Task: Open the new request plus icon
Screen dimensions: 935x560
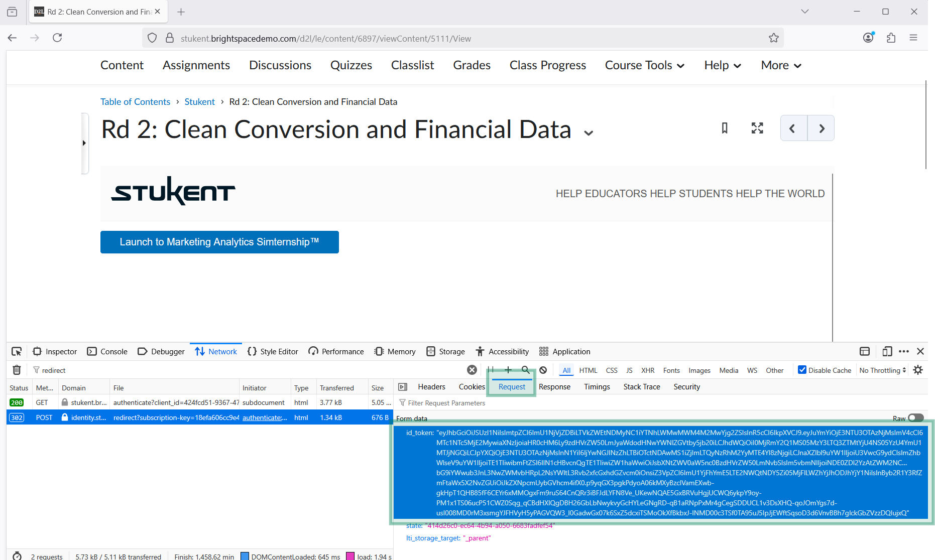Action: pos(508,370)
